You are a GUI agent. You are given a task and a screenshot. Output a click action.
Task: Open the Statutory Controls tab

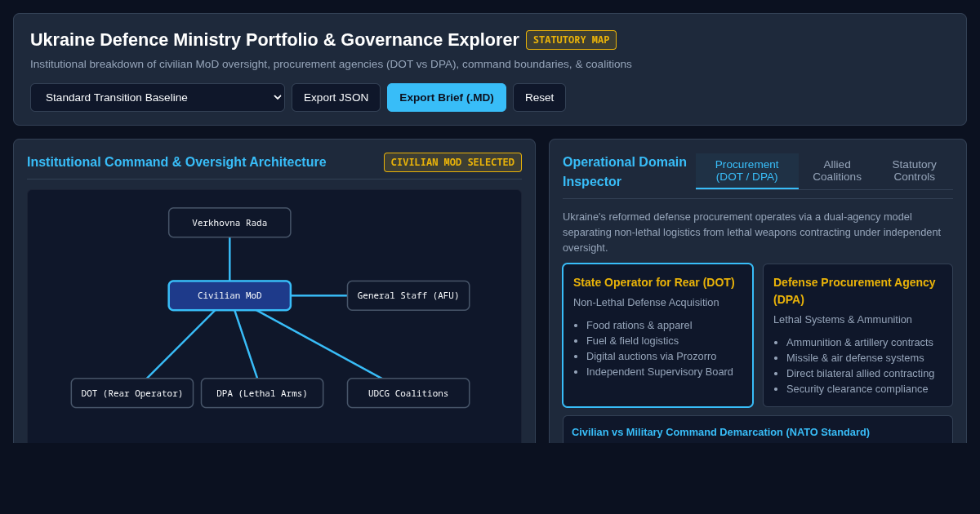click(x=914, y=171)
